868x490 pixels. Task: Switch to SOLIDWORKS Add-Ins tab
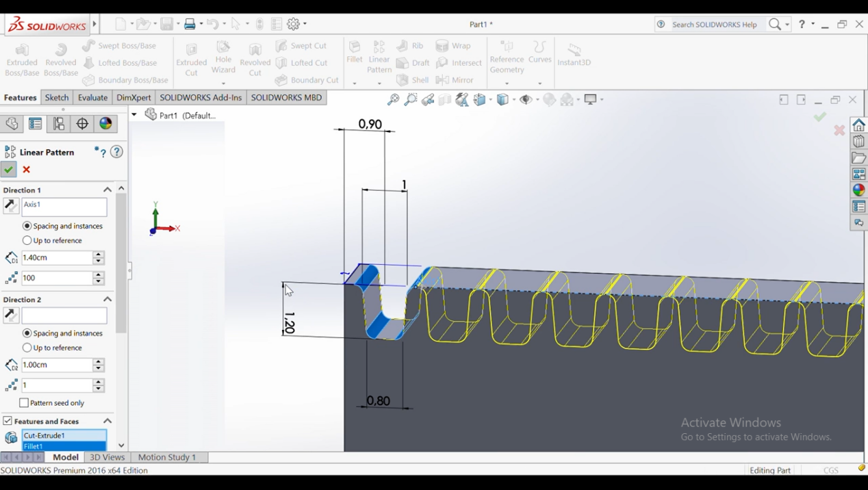(x=201, y=98)
